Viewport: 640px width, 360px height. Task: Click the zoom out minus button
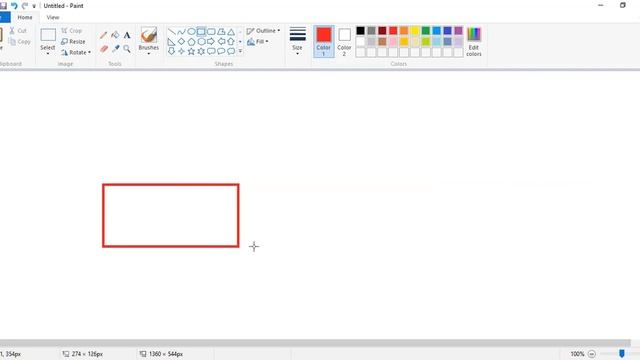pos(592,354)
